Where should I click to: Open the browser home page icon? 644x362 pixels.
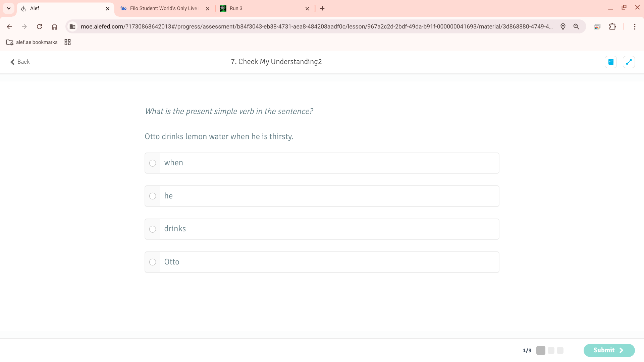click(x=54, y=26)
